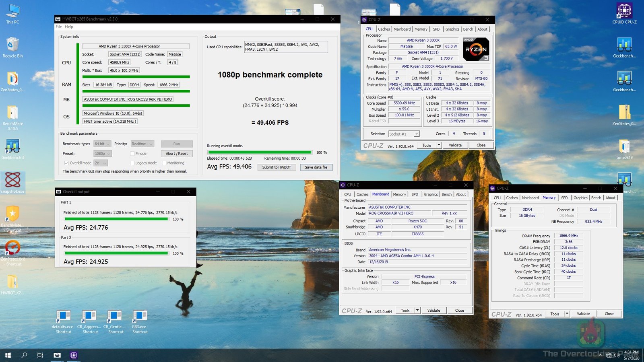This screenshot has height=362, width=644.
Task: Click the CPU-Z taskbar icon
Action: 74,355
